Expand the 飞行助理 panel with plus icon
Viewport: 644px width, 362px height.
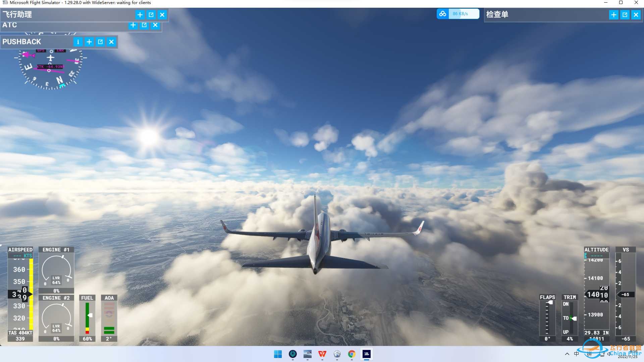(x=140, y=15)
